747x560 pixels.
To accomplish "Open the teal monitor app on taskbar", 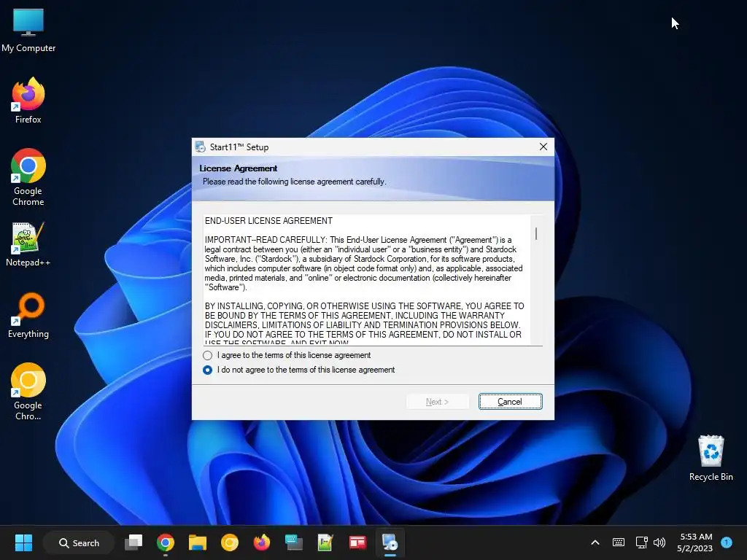I will 293,542.
